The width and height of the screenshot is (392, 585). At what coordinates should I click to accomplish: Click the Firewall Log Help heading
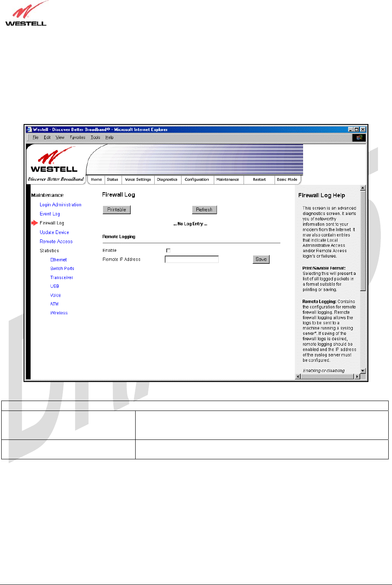(322, 195)
